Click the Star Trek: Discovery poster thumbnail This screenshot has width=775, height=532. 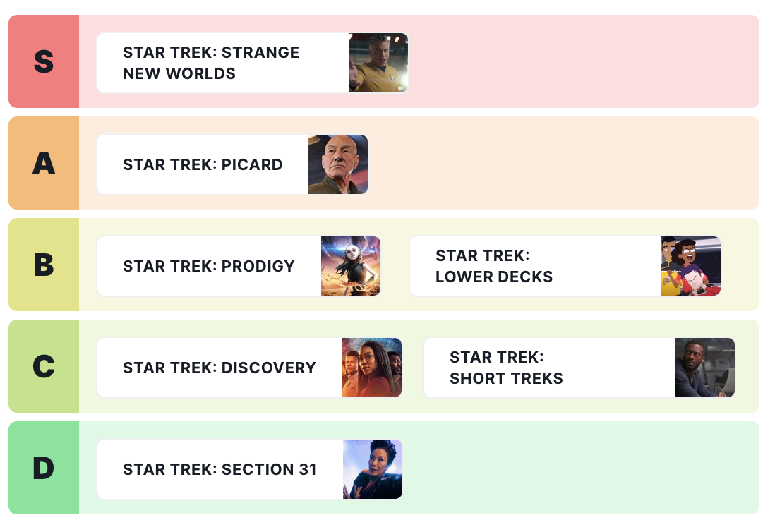(372, 368)
